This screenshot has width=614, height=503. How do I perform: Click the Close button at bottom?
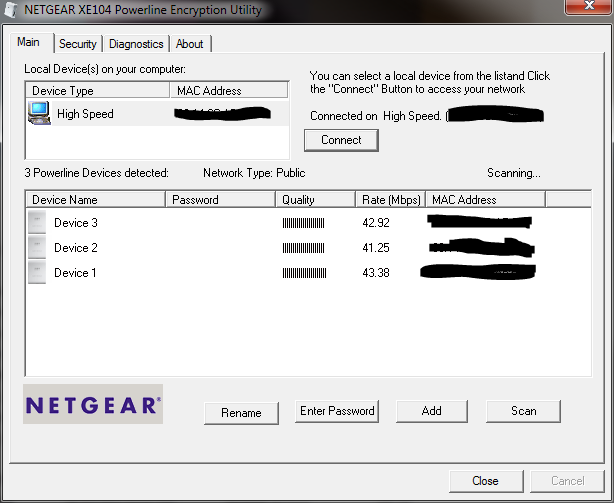[x=485, y=481]
